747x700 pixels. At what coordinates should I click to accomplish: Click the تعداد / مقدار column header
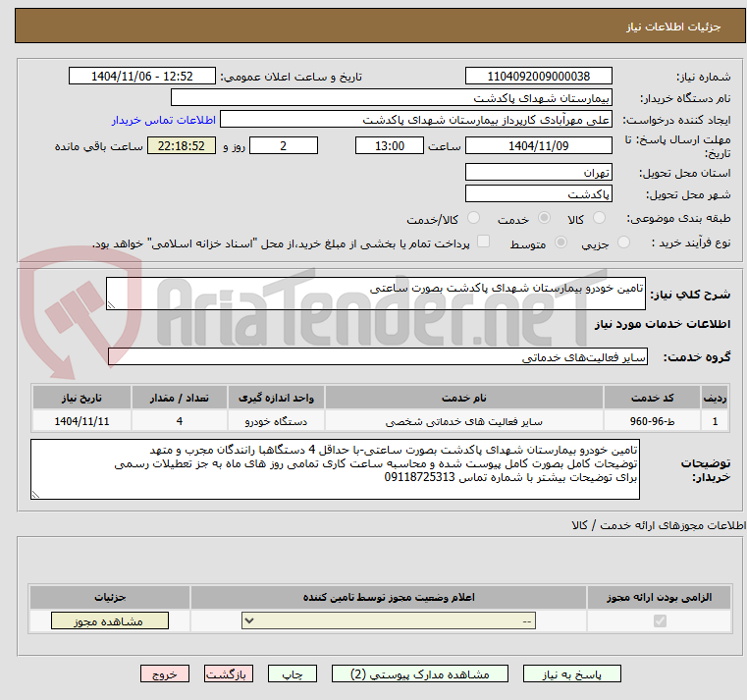click(x=179, y=398)
